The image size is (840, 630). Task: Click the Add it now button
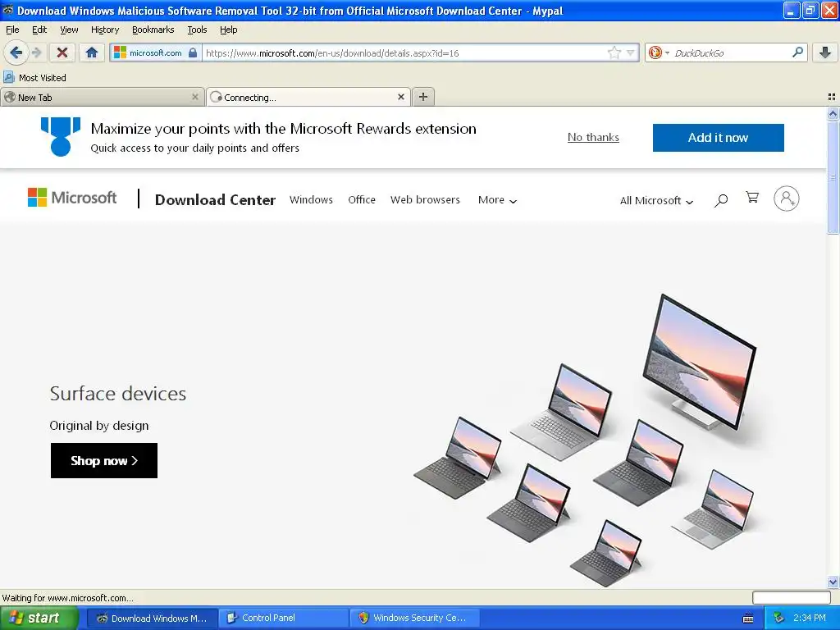[x=718, y=138]
